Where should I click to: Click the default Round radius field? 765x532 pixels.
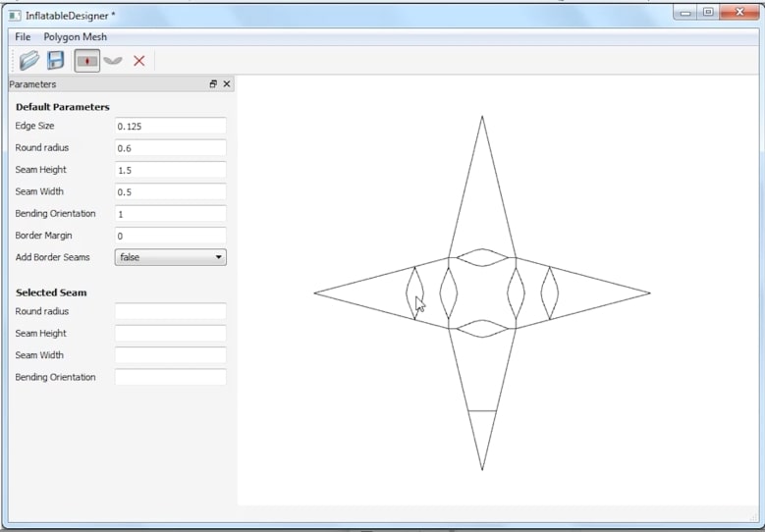(170, 148)
